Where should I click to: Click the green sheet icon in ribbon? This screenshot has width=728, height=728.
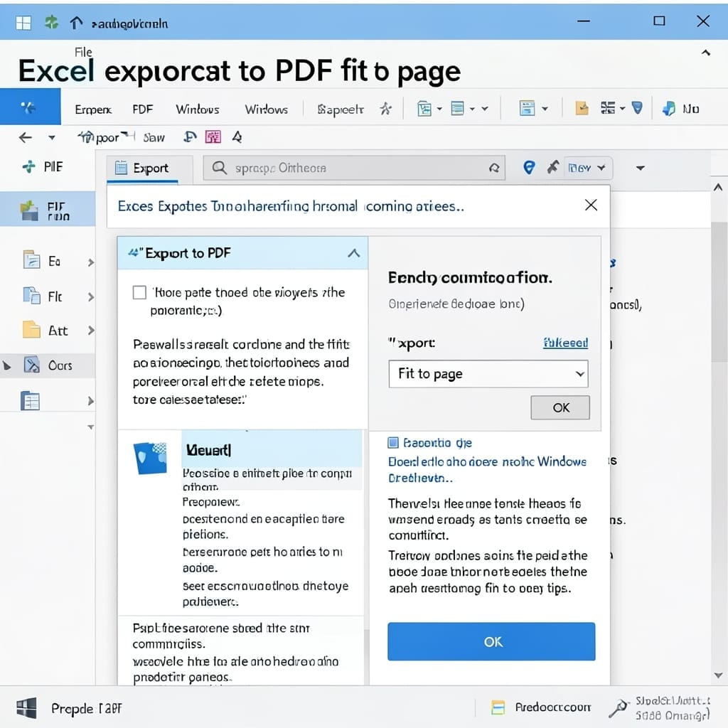pos(424,109)
